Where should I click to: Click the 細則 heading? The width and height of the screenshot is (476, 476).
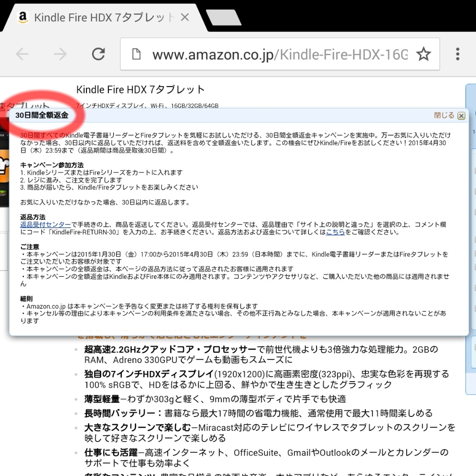click(x=26, y=299)
